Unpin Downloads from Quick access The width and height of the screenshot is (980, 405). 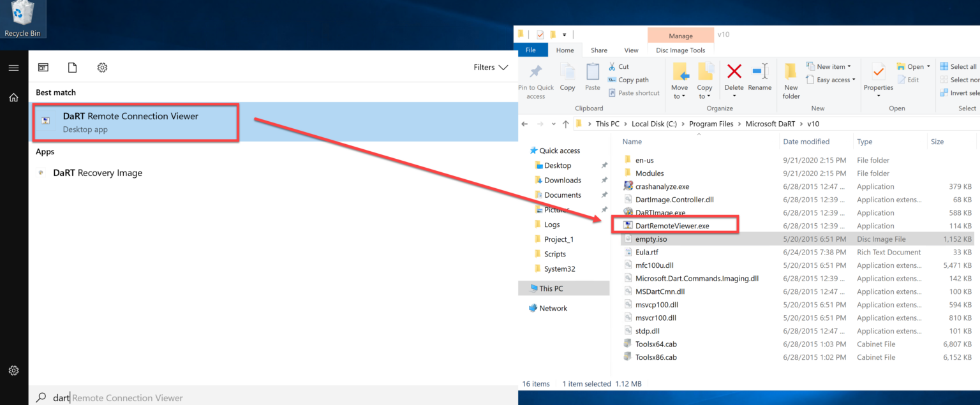click(604, 180)
